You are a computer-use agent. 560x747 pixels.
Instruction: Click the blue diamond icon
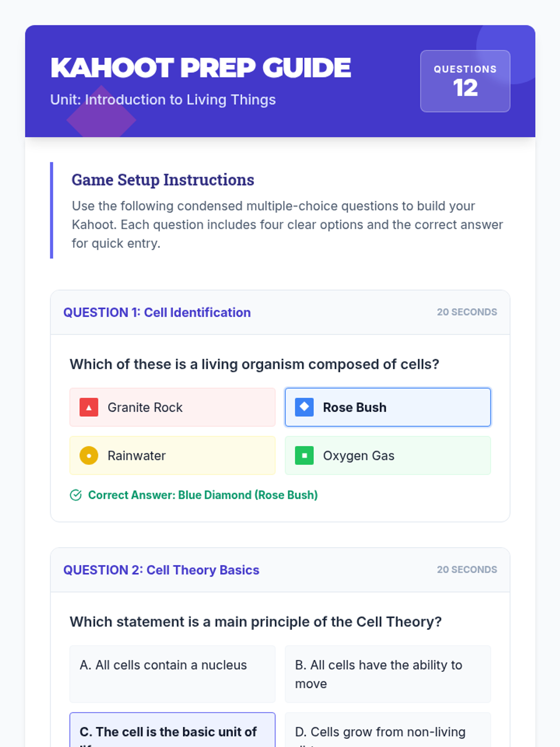coord(304,407)
